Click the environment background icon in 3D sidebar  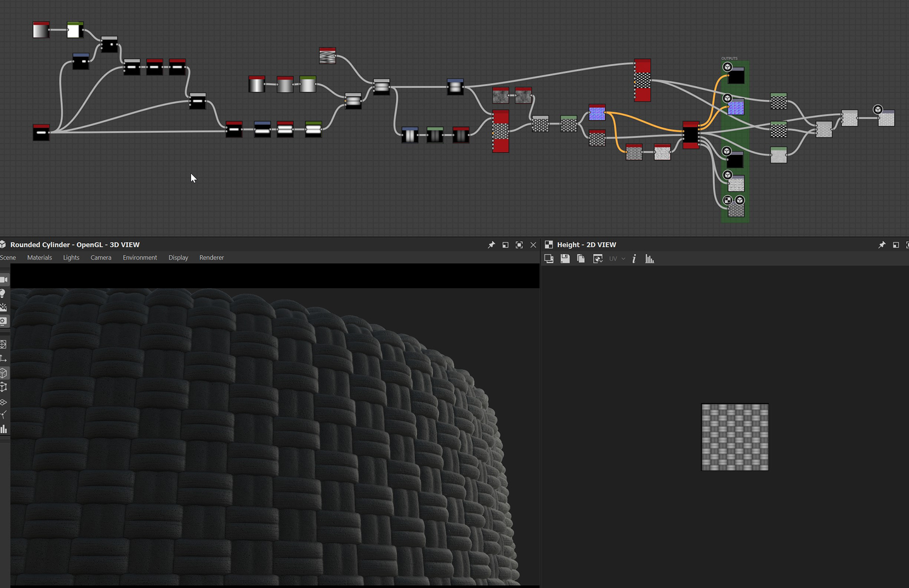pos(3,307)
